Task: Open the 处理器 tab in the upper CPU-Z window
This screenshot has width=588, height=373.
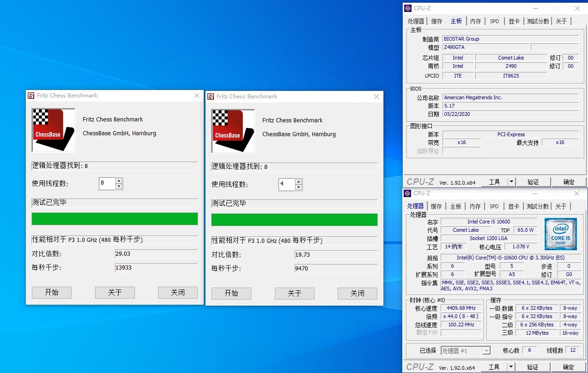Action: [416, 21]
